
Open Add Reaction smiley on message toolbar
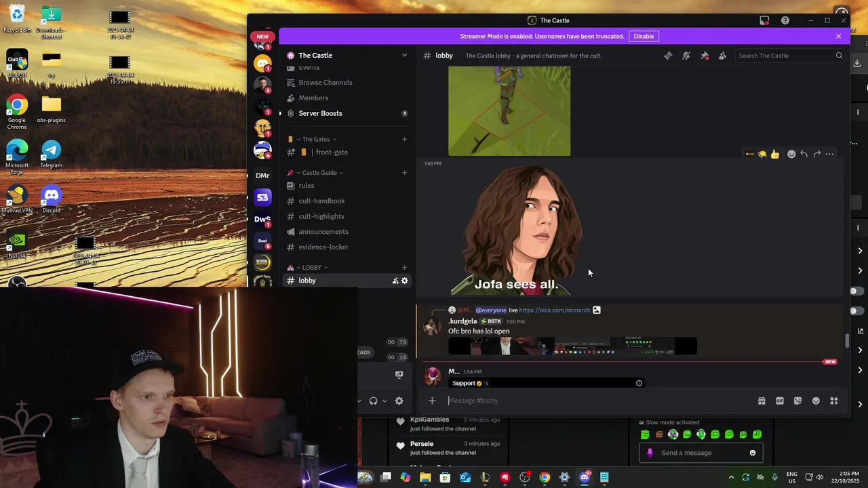click(x=791, y=155)
